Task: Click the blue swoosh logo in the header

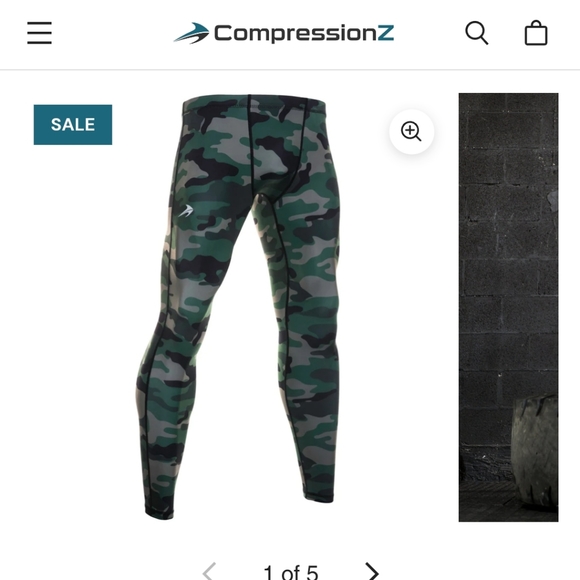Action: click(192, 33)
